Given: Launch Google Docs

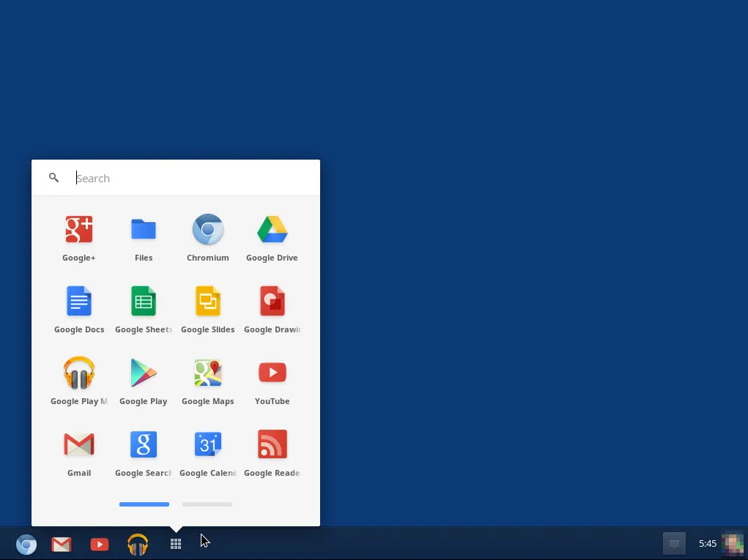Looking at the screenshot, I should pyautogui.click(x=79, y=300).
